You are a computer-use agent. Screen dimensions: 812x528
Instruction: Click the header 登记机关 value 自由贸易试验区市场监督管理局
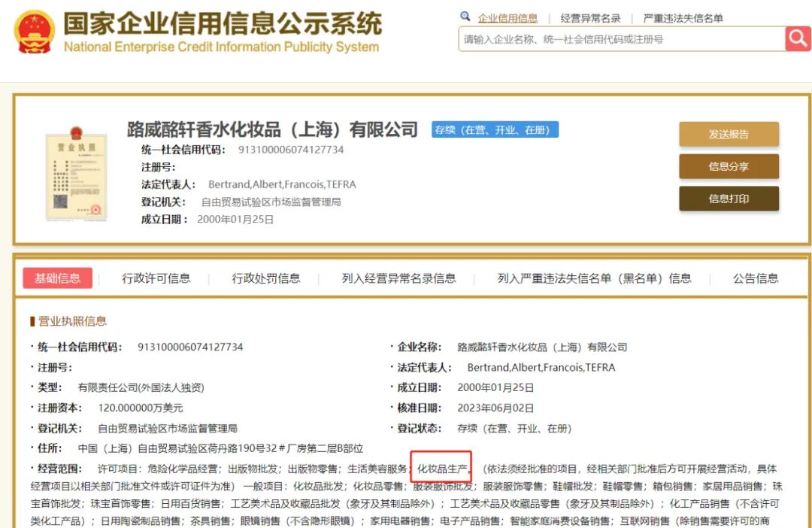271,202
